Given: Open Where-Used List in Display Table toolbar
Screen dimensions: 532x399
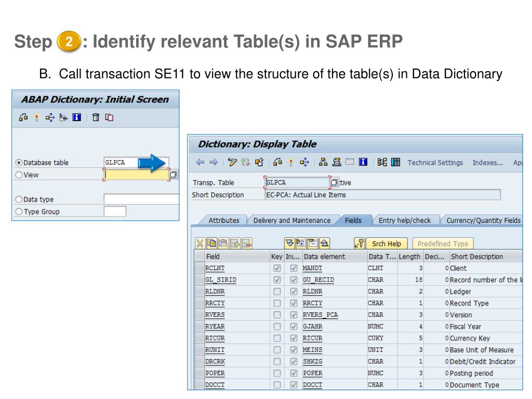Looking at the screenshot, I should point(304,162).
